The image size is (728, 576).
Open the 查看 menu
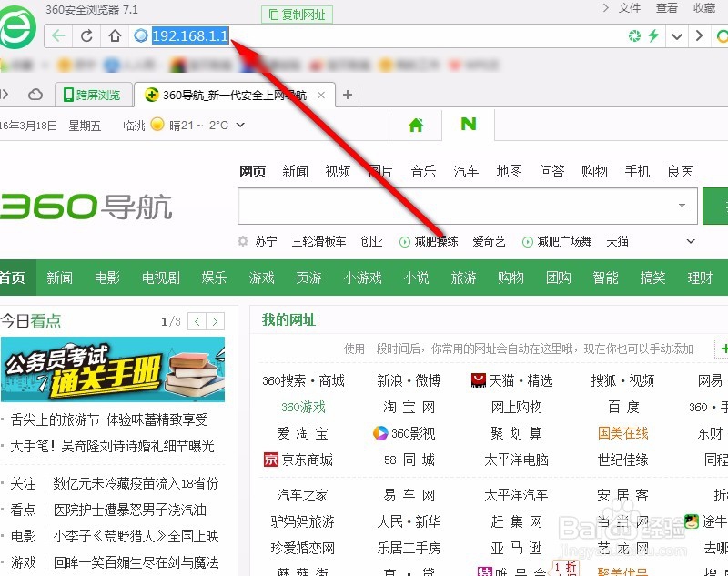[667, 8]
